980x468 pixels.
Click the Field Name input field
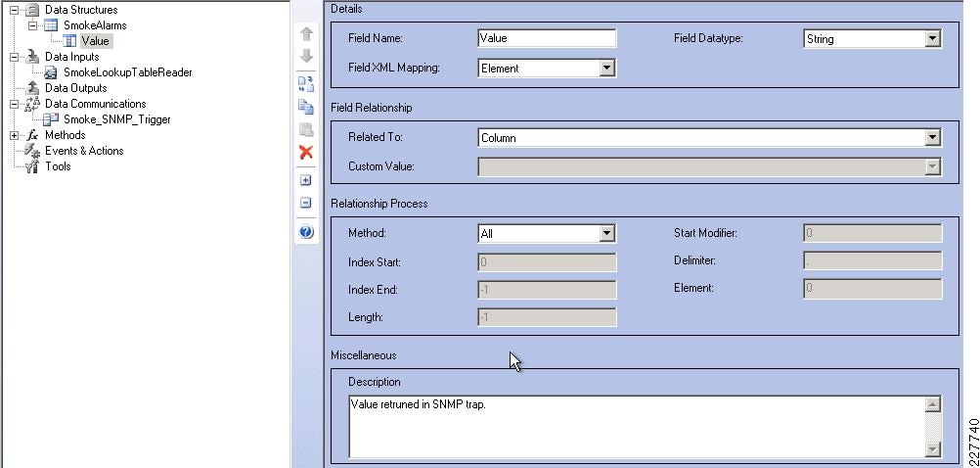click(547, 38)
